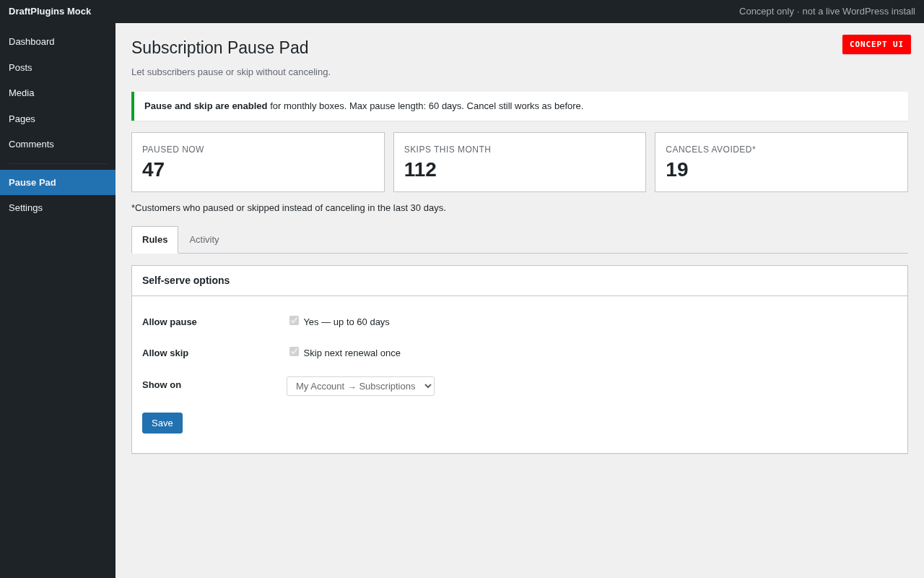Click the 'Show on' label
This screenshot has height=578, width=924.
pos(162,385)
